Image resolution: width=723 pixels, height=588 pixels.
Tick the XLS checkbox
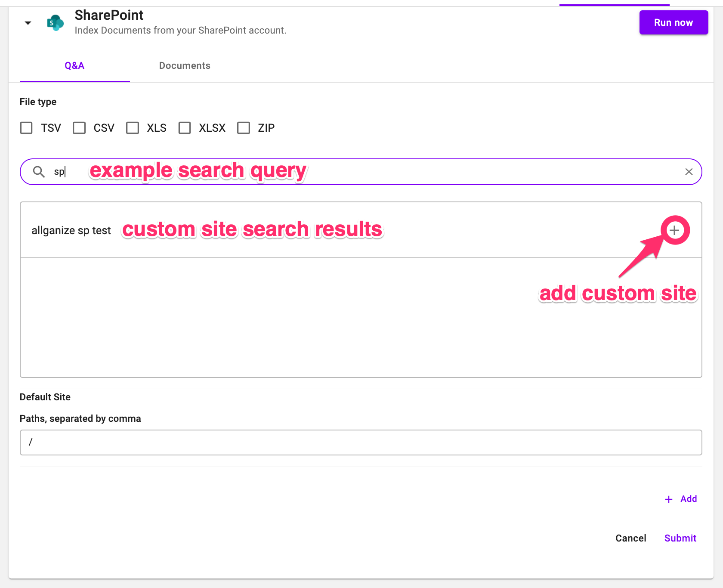click(x=133, y=128)
